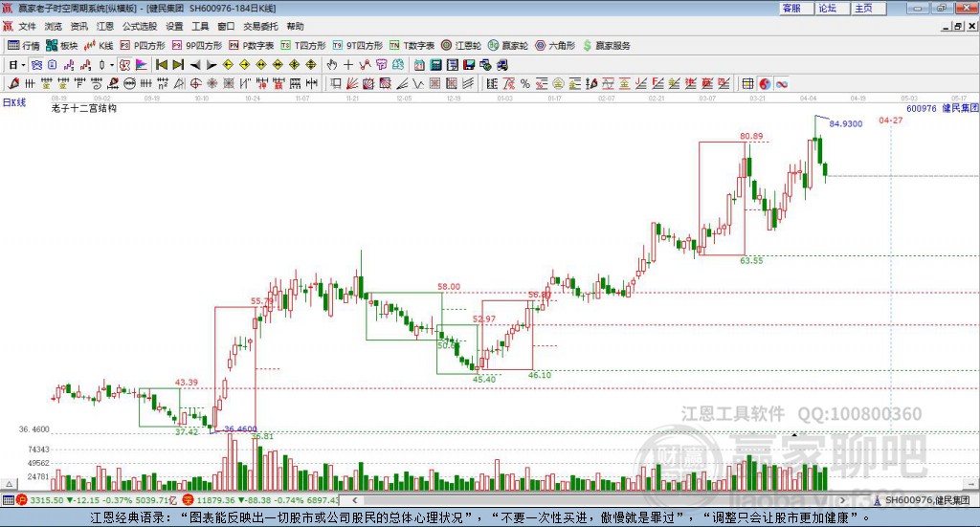Image resolution: width=980 pixels, height=527 pixels.
Task: Click the 04-27 date marker
Action: 891,120
